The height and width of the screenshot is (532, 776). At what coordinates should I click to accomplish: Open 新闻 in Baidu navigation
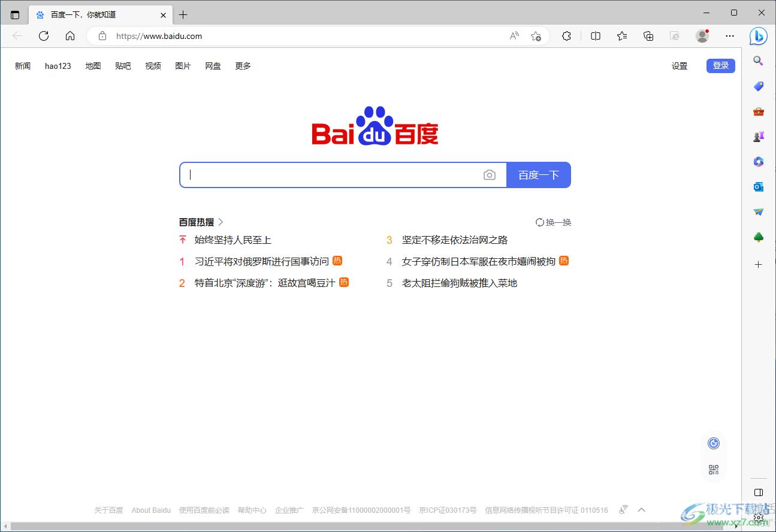coord(23,66)
